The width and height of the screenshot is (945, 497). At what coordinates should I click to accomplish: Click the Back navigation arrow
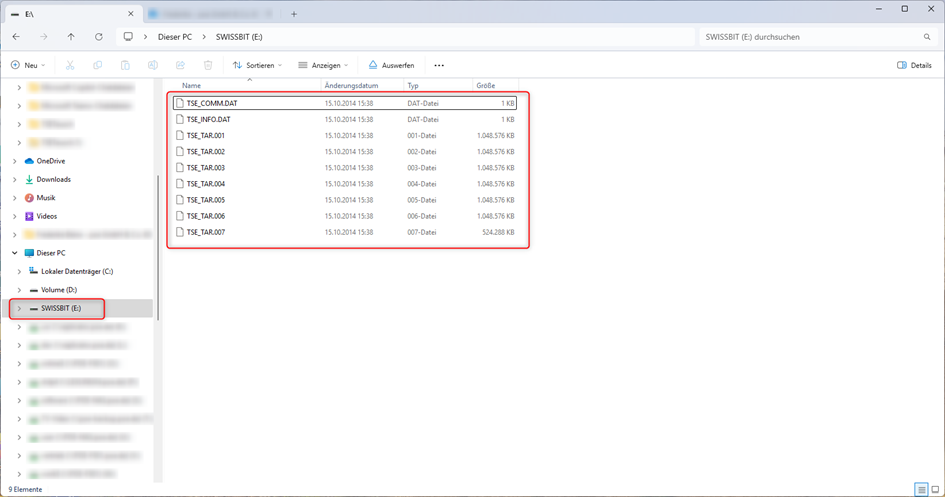[x=16, y=37]
